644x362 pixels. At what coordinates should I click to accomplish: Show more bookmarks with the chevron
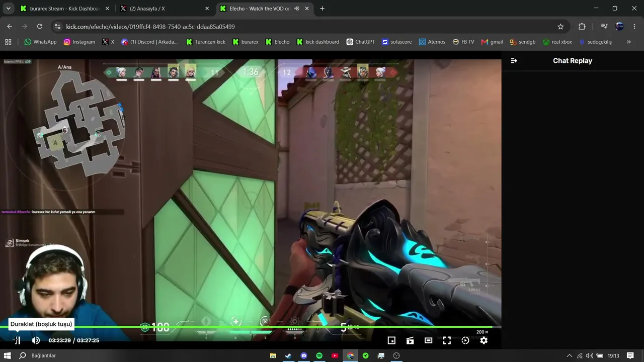coord(628,42)
